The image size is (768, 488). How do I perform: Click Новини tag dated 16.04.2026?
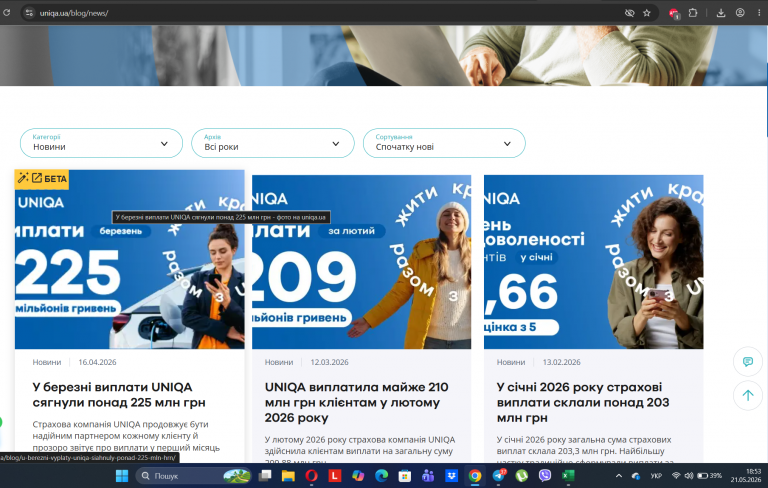coord(47,362)
